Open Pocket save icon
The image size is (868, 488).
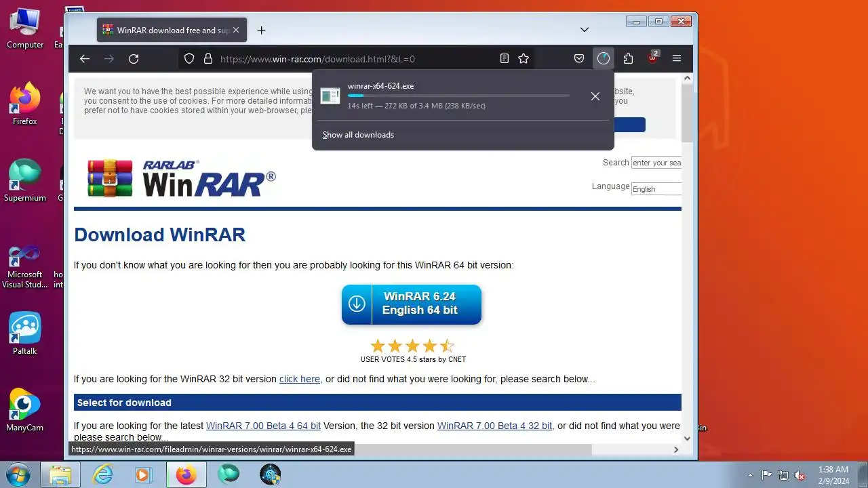[x=579, y=59]
